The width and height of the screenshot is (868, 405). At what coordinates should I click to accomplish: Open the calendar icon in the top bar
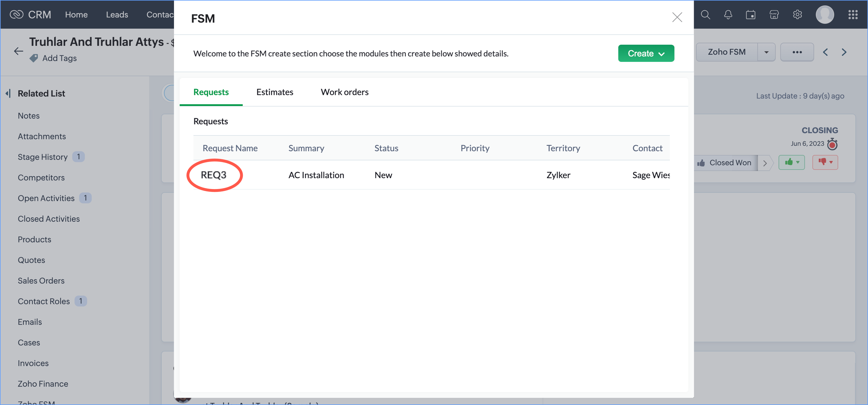pos(750,15)
